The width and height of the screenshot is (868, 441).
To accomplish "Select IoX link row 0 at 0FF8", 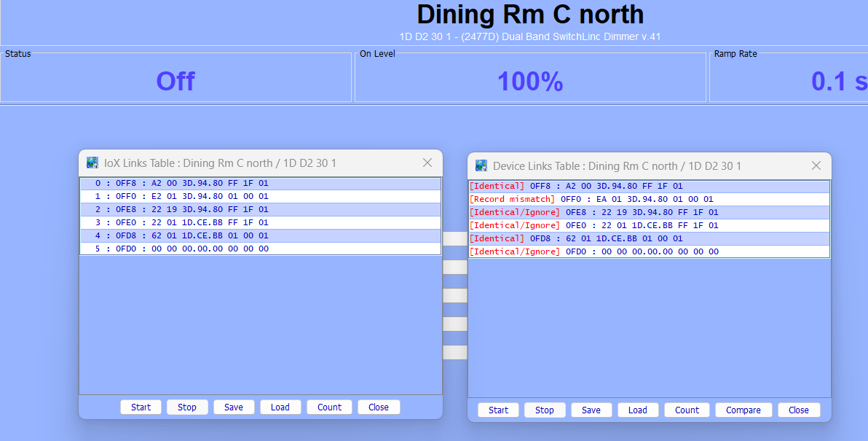I will point(260,183).
